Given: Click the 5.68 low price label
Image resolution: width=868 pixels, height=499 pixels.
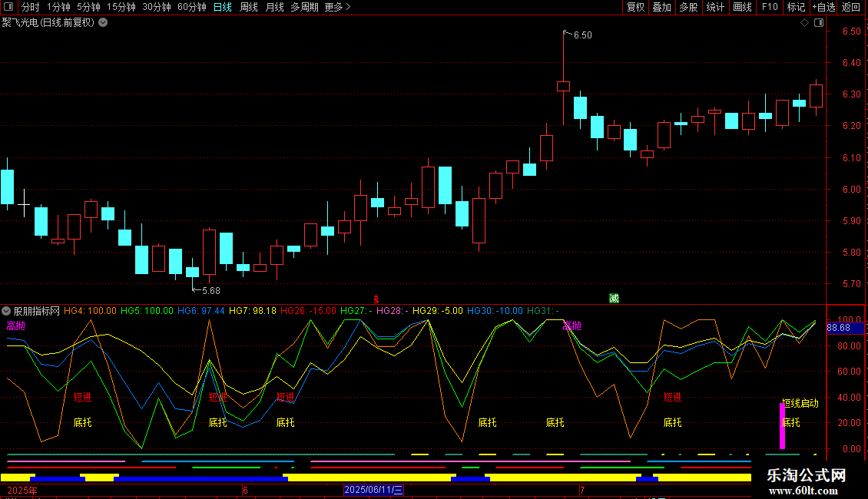Looking at the screenshot, I should point(211,290).
